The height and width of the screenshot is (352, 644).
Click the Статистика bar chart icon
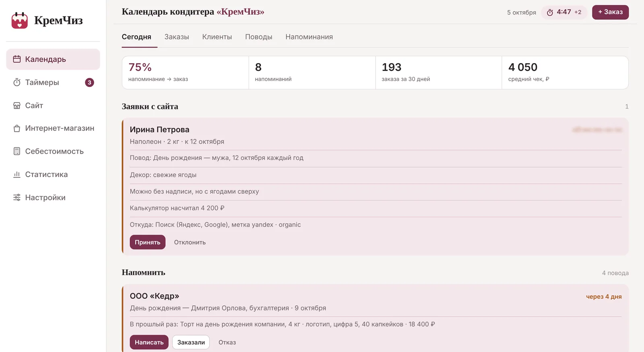[17, 175]
